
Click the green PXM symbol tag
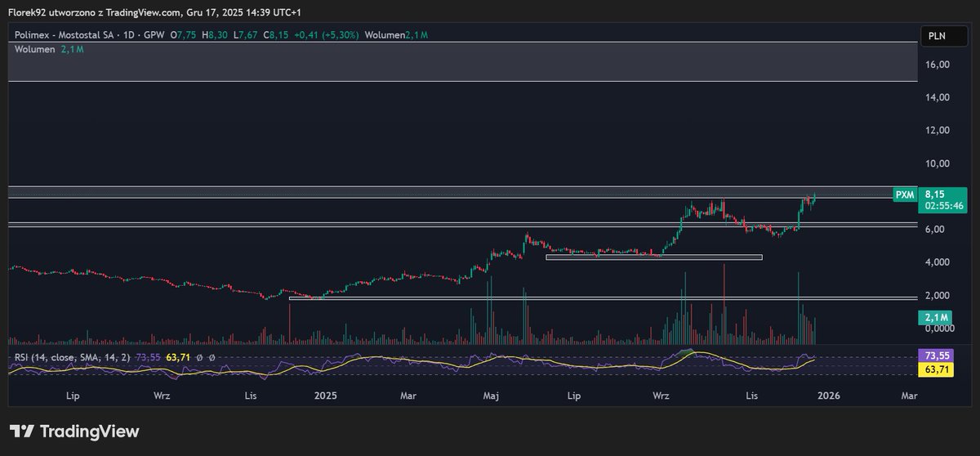904,194
